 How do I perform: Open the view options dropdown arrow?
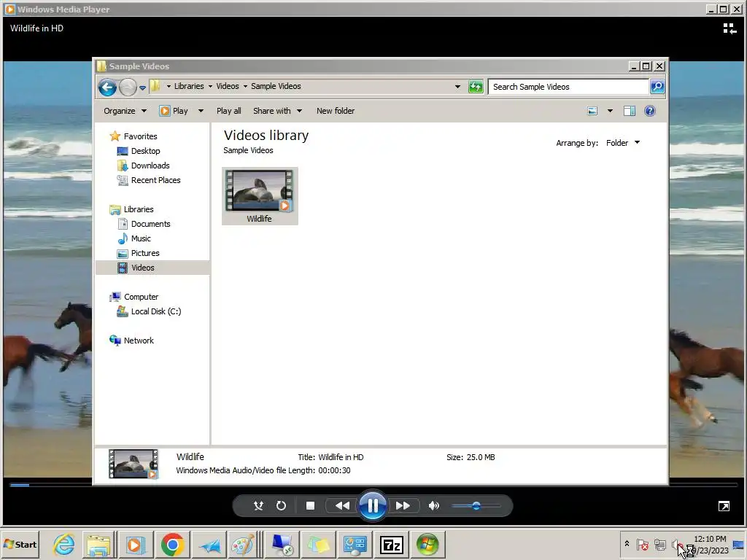(610, 111)
